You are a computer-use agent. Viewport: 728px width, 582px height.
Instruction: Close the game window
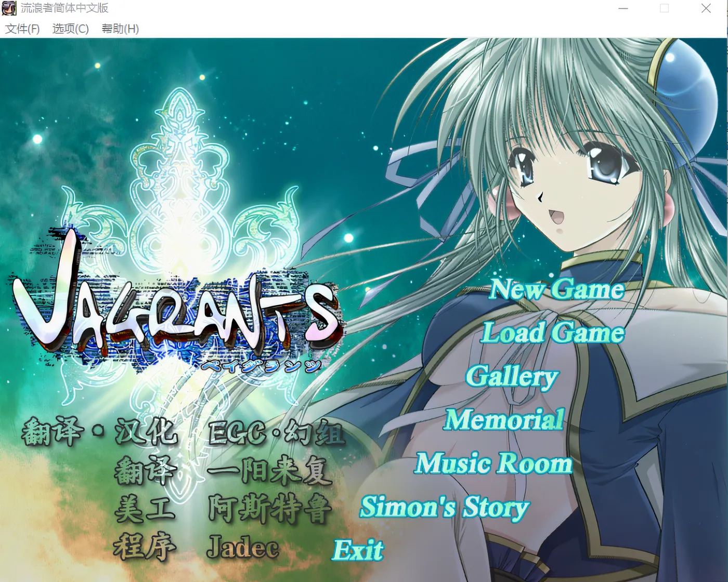click(x=706, y=8)
